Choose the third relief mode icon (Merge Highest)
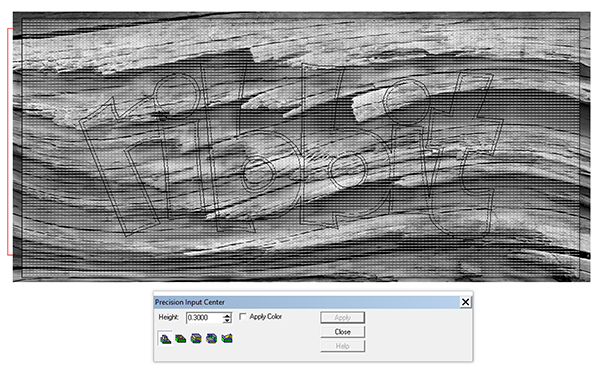Screen dimensions: 600x369 tap(196, 338)
